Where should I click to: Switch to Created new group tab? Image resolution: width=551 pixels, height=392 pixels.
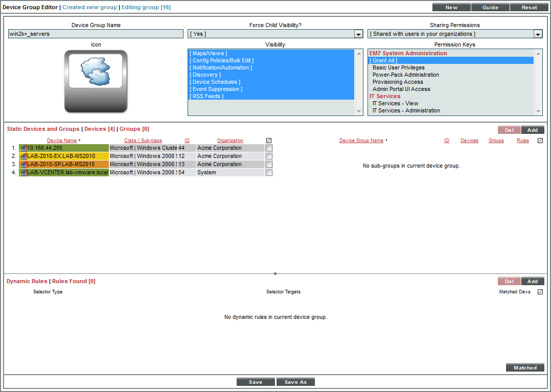tap(89, 7)
